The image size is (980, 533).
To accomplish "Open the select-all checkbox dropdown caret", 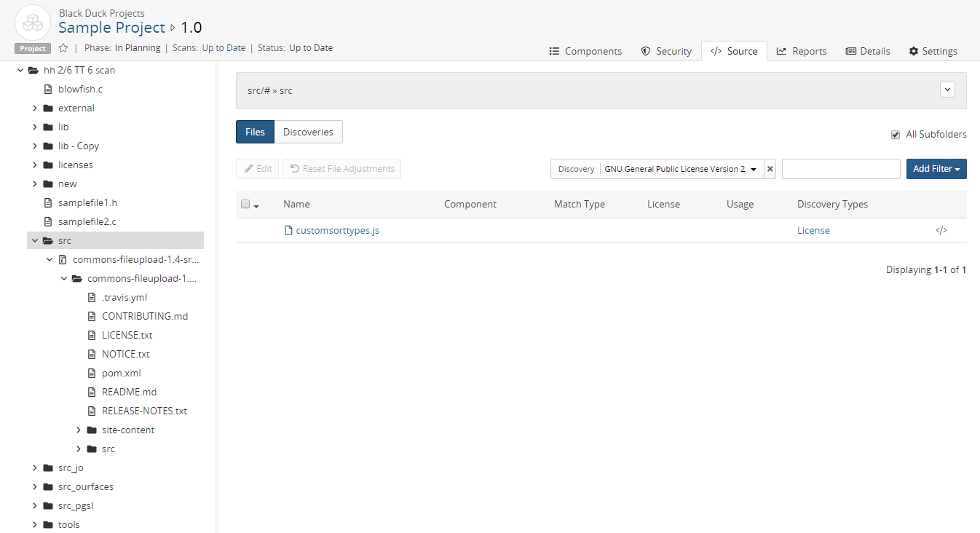I will pyautogui.click(x=256, y=206).
